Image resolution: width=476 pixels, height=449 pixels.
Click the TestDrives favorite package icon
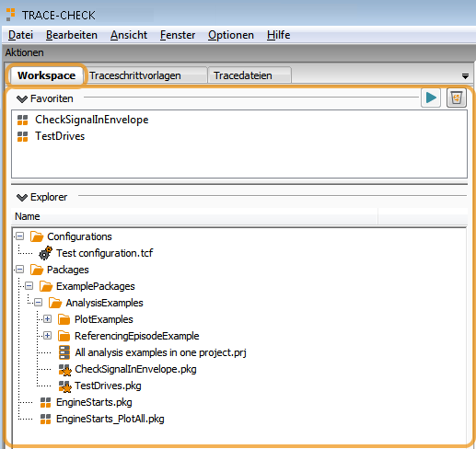pyautogui.click(x=22, y=136)
